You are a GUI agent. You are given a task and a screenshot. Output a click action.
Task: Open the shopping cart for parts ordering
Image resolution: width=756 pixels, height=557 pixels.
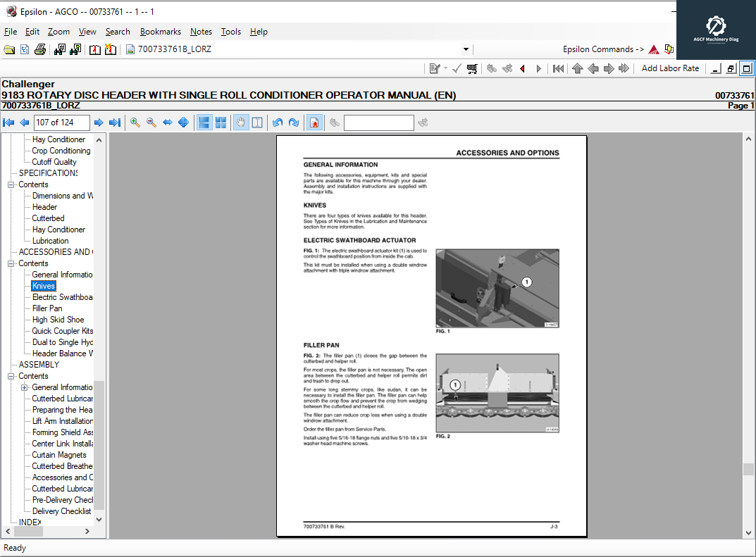click(471, 68)
